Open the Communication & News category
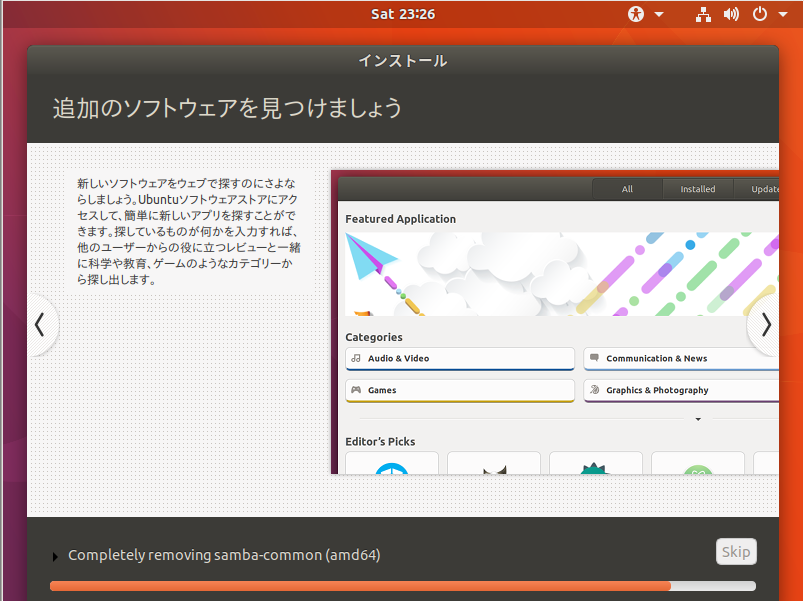The image size is (804, 601). pyautogui.click(x=681, y=358)
